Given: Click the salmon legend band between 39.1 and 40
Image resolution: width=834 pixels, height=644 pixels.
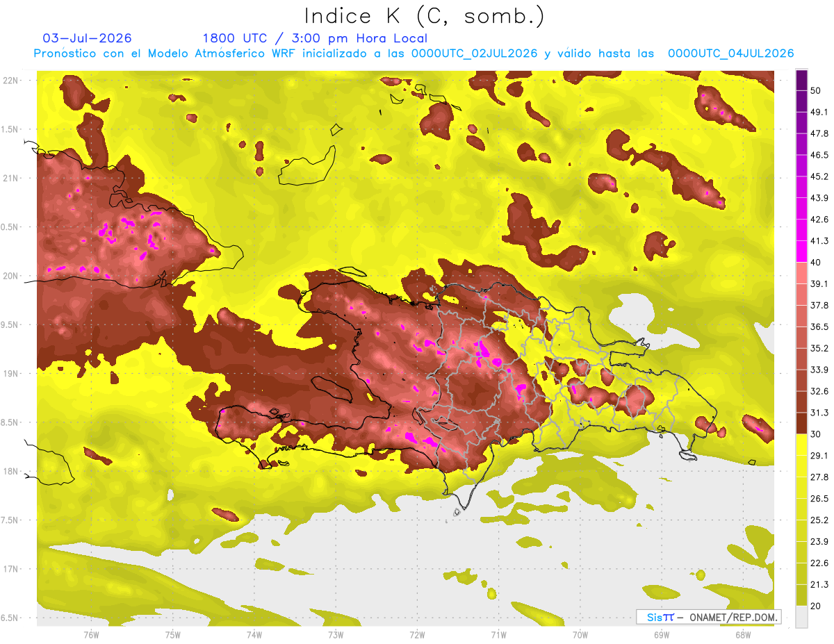Looking at the screenshot, I should (801, 272).
